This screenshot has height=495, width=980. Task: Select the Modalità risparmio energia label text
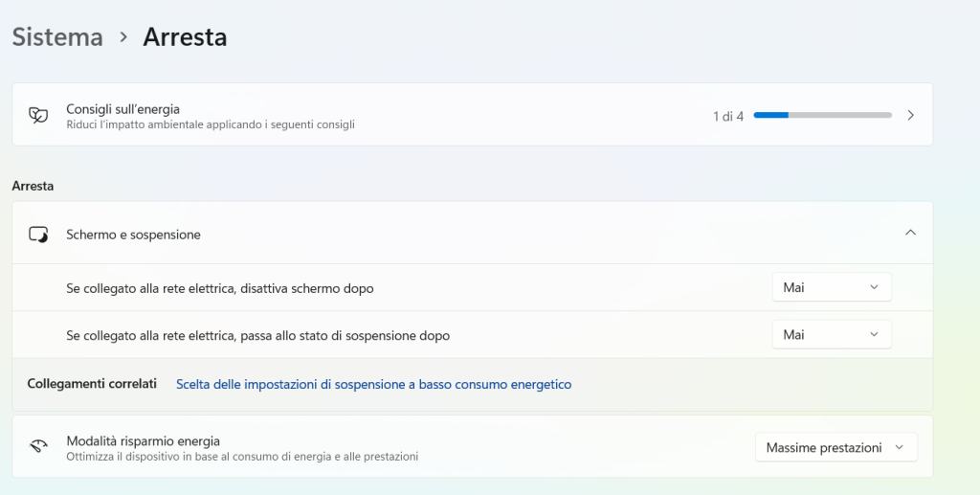[x=143, y=441]
